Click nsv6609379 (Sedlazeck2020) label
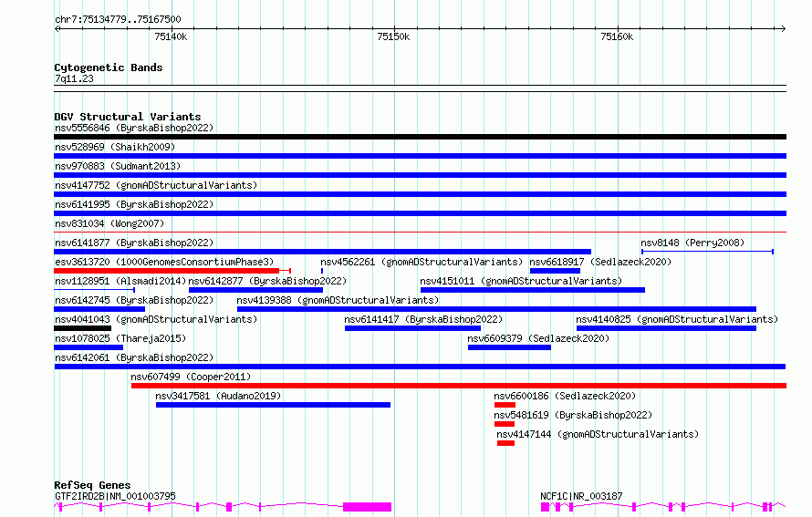 tap(538, 338)
